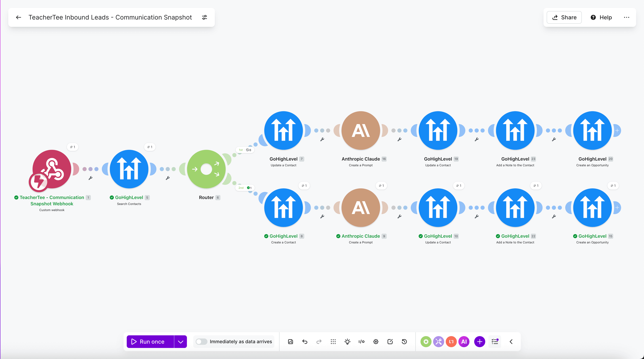Image resolution: width=644 pixels, height=359 pixels.
Task: Click the scenario title text
Action: [x=110, y=17]
